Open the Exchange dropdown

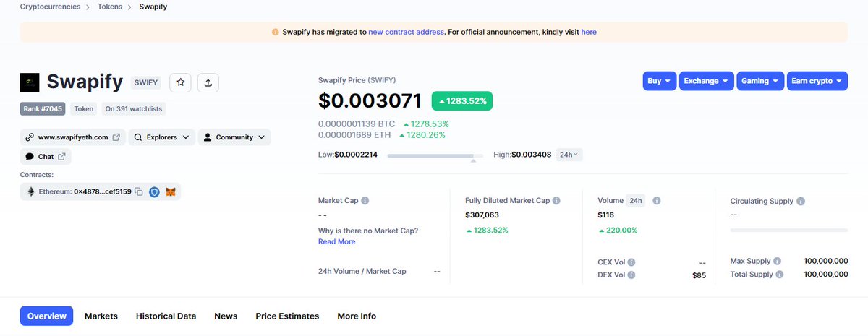pos(706,81)
